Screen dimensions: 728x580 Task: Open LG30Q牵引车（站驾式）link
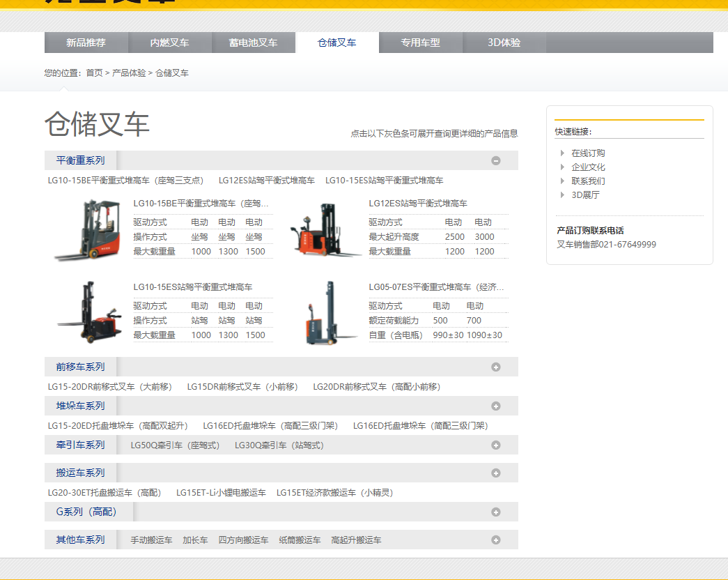pos(279,445)
